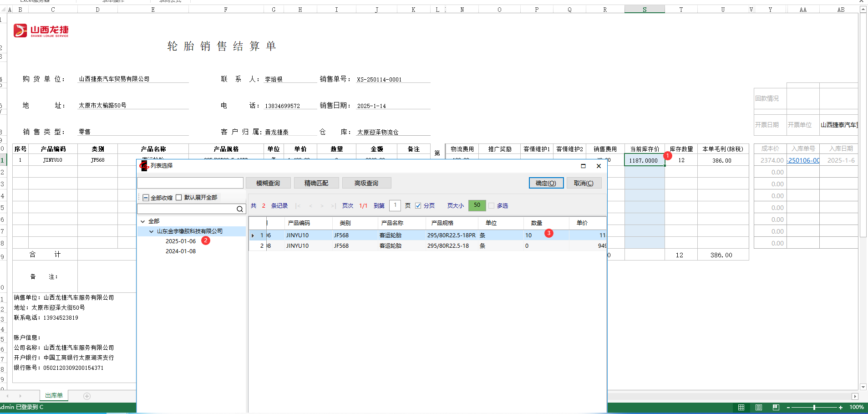Switch to Normal view in status bar

[741, 407]
